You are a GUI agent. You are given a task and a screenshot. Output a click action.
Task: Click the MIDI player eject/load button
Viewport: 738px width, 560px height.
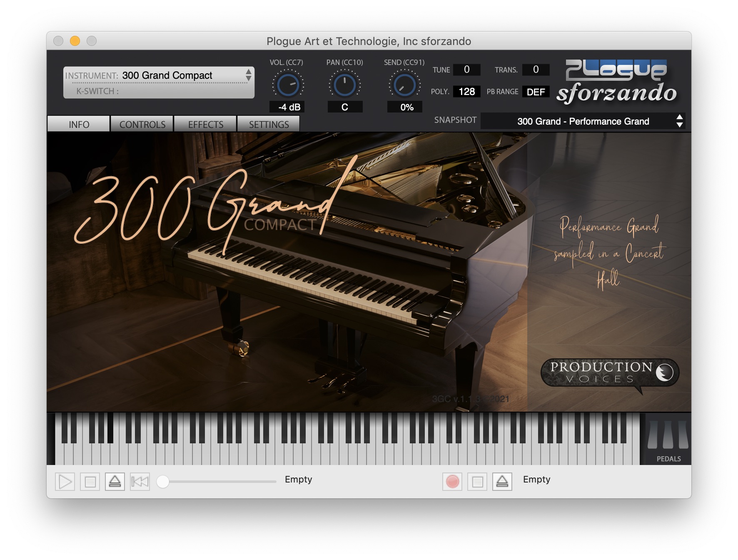click(x=115, y=482)
